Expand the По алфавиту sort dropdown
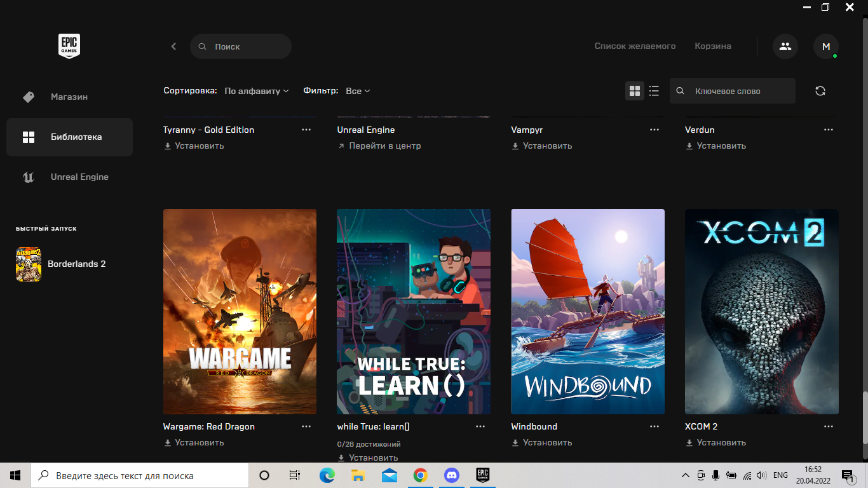This screenshot has height=488, width=868. (257, 91)
